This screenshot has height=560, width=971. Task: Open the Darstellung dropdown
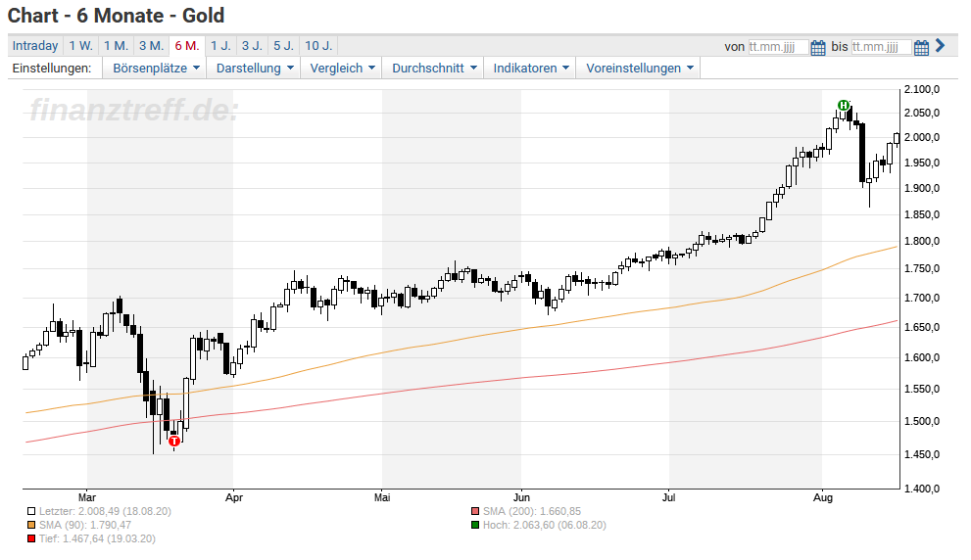(254, 69)
